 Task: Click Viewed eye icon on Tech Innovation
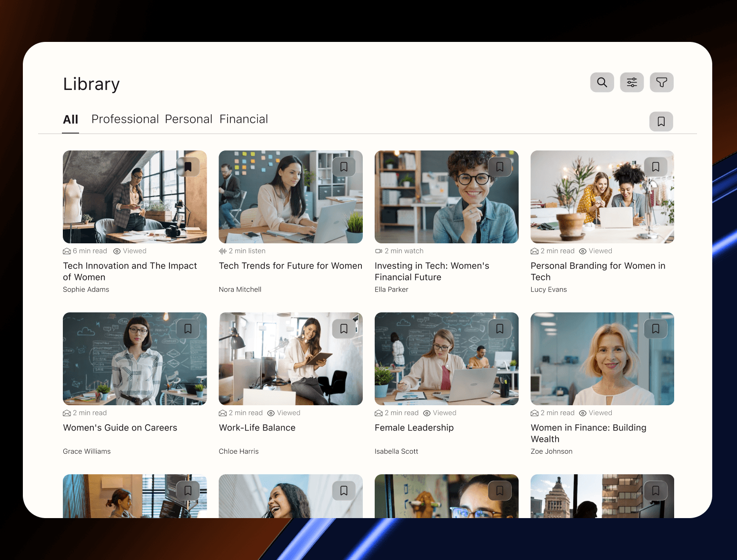[117, 251]
